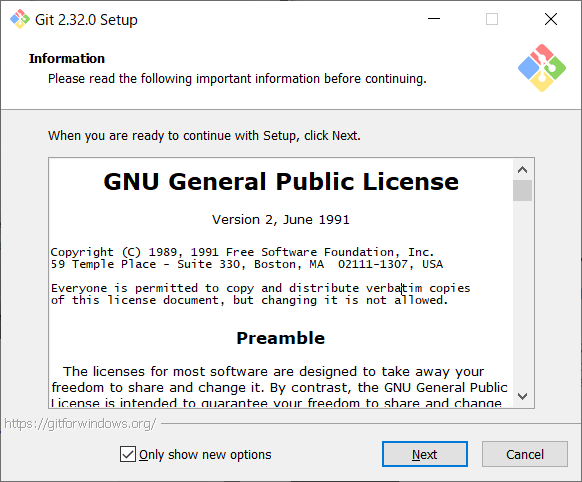
Task: Toggle Only show new options checkbox
Action: [x=128, y=454]
